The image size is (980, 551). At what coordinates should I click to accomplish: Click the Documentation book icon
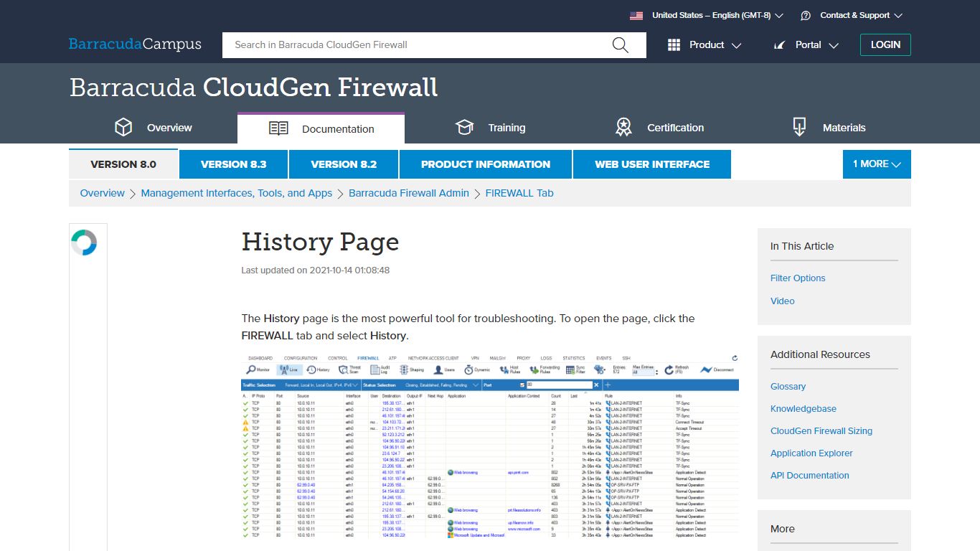278,128
